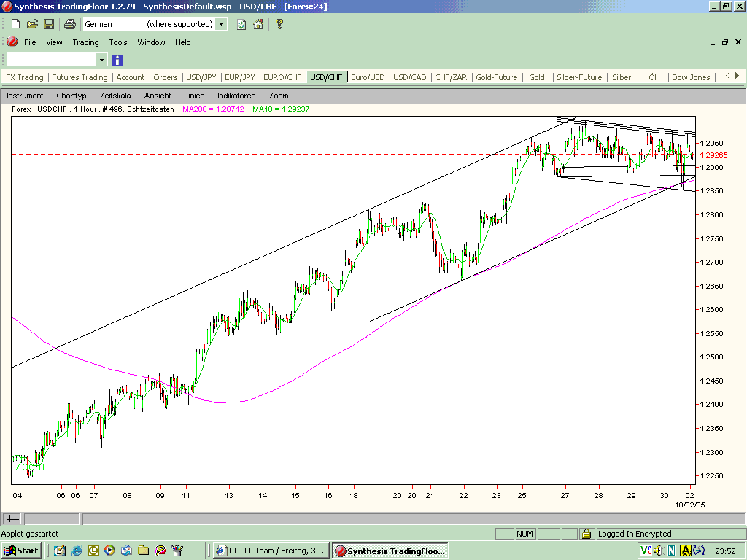Open the View menu
Image resolution: width=747 pixels, height=560 pixels.
coord(54,42)
